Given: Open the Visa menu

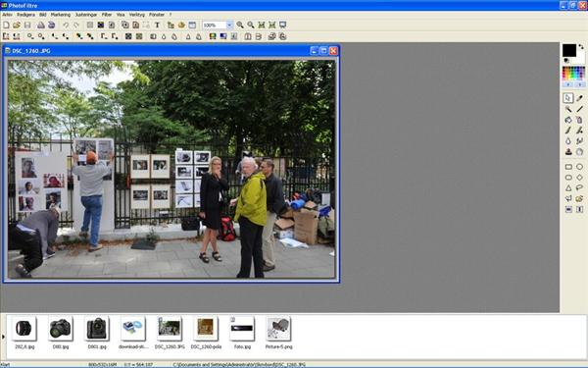Looking at the screenshot, I should click(121, 15).
